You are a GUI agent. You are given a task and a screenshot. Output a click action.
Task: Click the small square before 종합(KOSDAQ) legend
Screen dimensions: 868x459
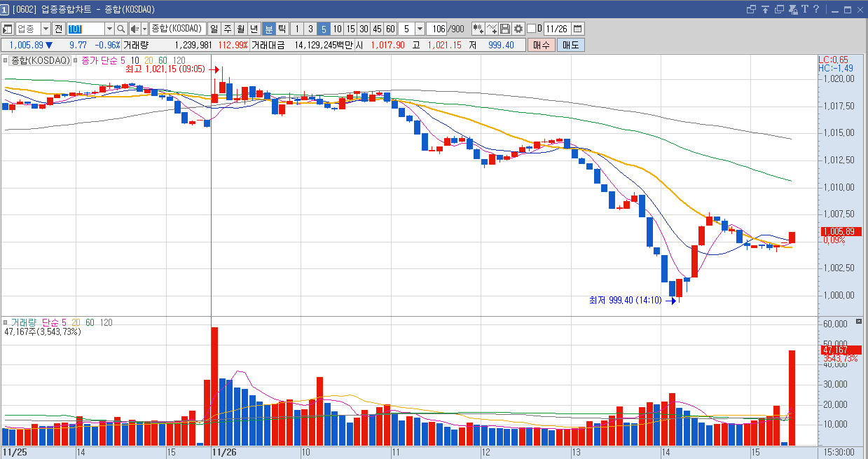click(x=6, y=60)
